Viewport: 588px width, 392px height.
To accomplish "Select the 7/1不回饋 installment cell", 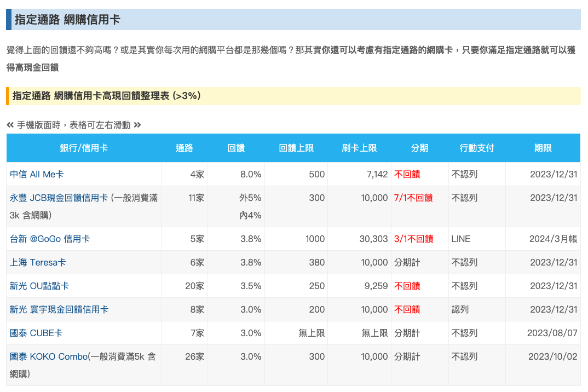I will coord(419,207).
